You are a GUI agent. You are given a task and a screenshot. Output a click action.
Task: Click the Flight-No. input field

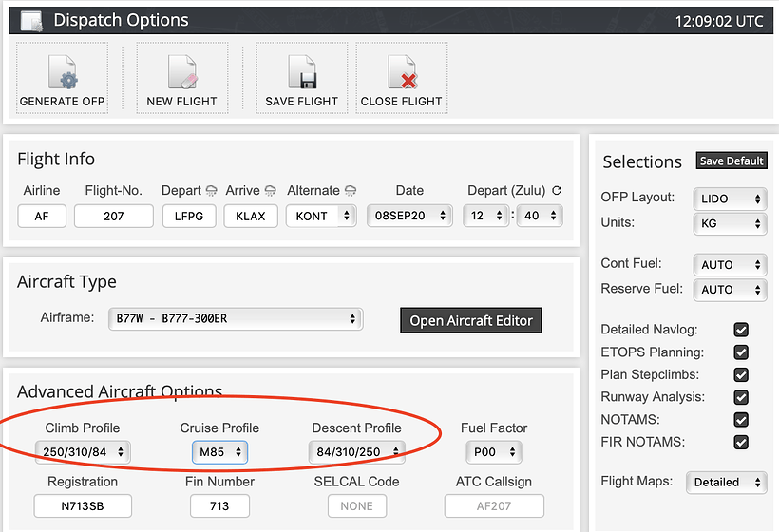(114, 216)
